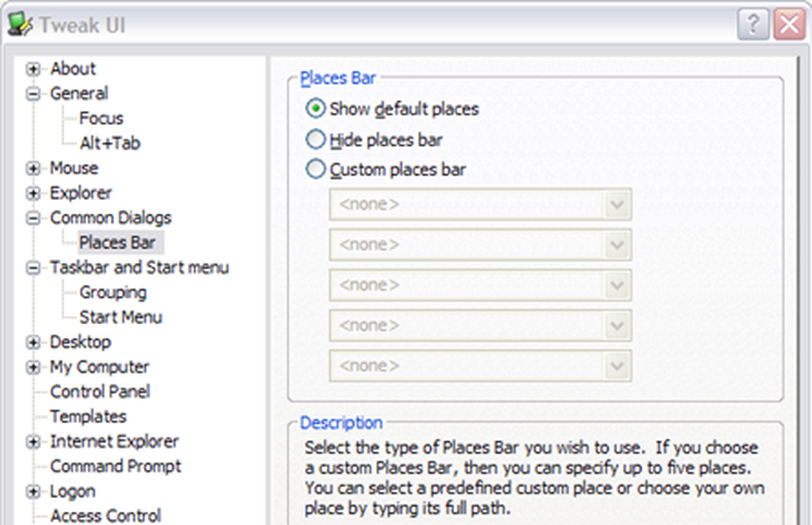
Task: Expand the Internet Explorer tree node
Action: [33, 442]
